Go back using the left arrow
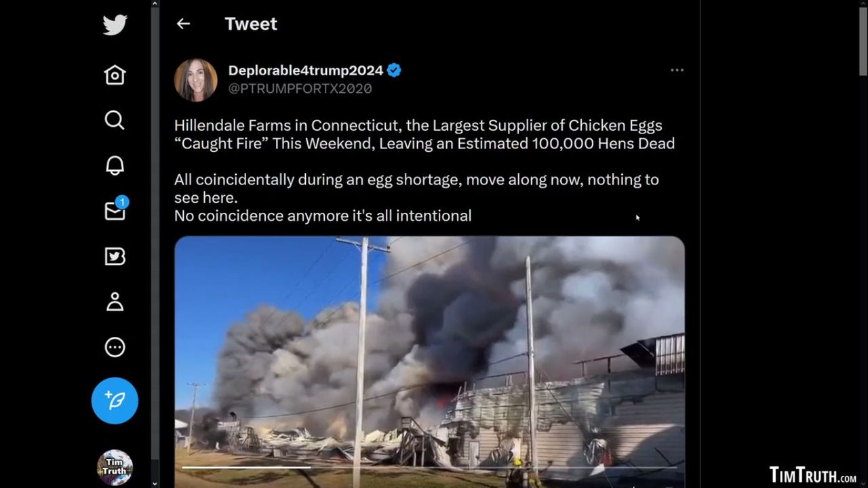This screenshot has width=868, height=488. (183, 24)
